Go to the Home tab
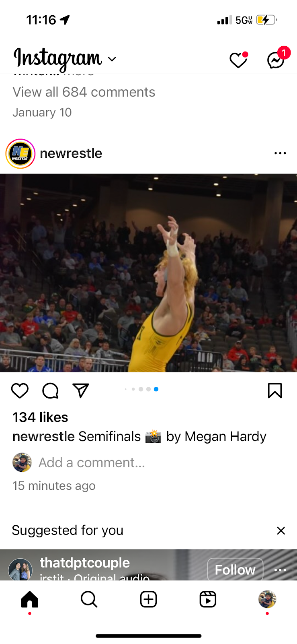This screenshot has height=644, width=297. click(x=29, y=599)
